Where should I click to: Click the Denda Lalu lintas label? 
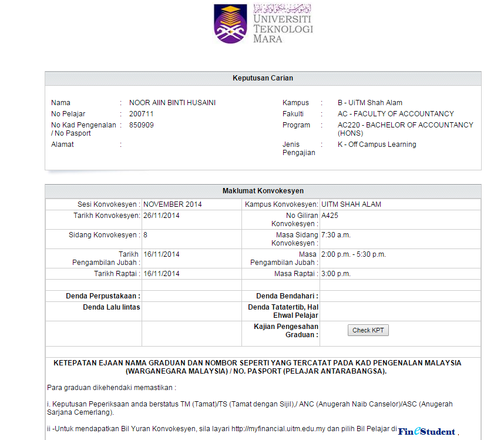click(112, 307)
